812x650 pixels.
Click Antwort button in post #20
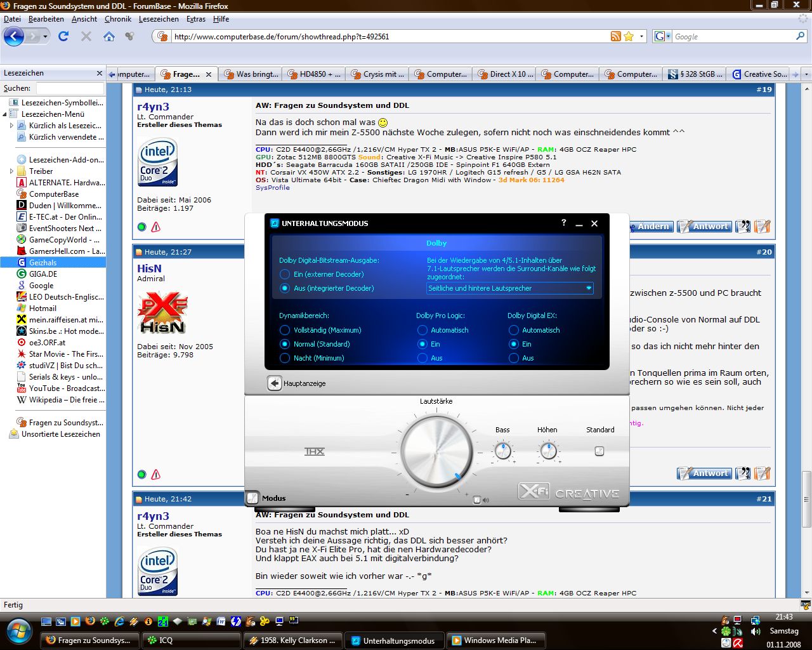pyautogui.click(x=705, y=473)
